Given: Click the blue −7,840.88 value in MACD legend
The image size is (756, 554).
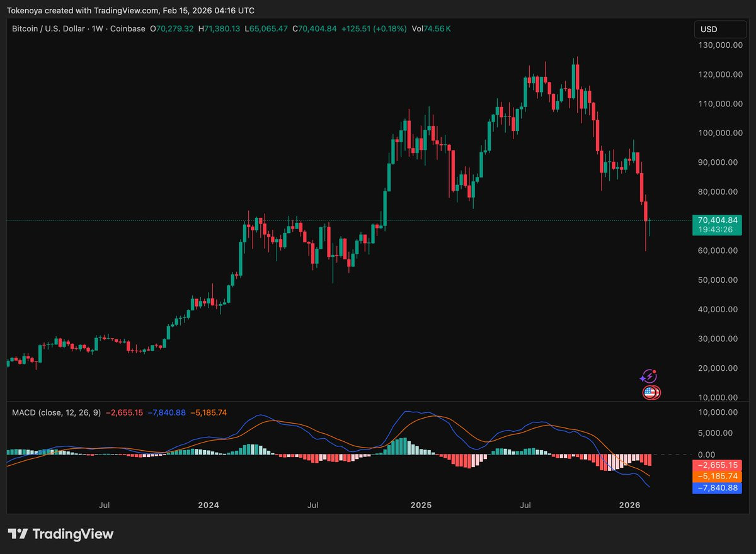Looking at the screenshot, I should click(x=168, y=412).
